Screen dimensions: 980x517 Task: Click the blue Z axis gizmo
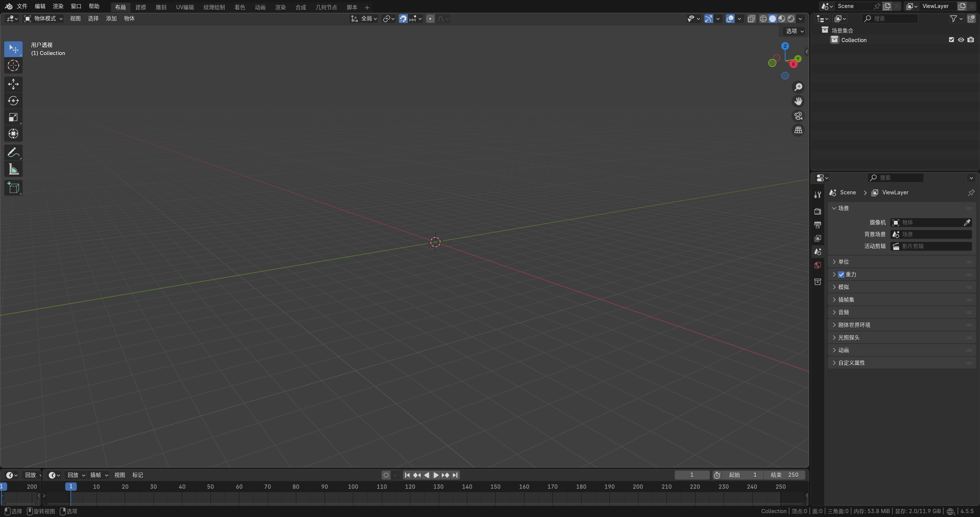pos(785,46)
